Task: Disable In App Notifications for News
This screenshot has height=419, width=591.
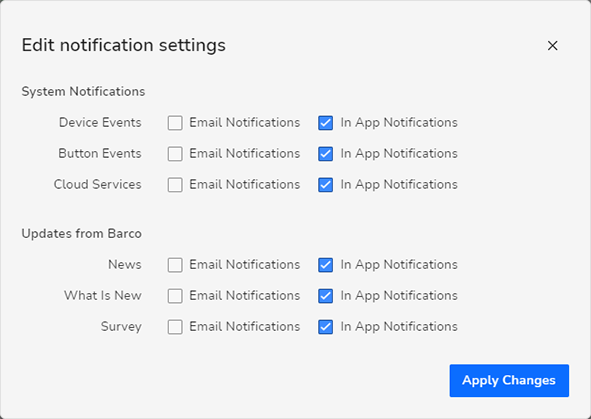Action: tap(325, 265)
